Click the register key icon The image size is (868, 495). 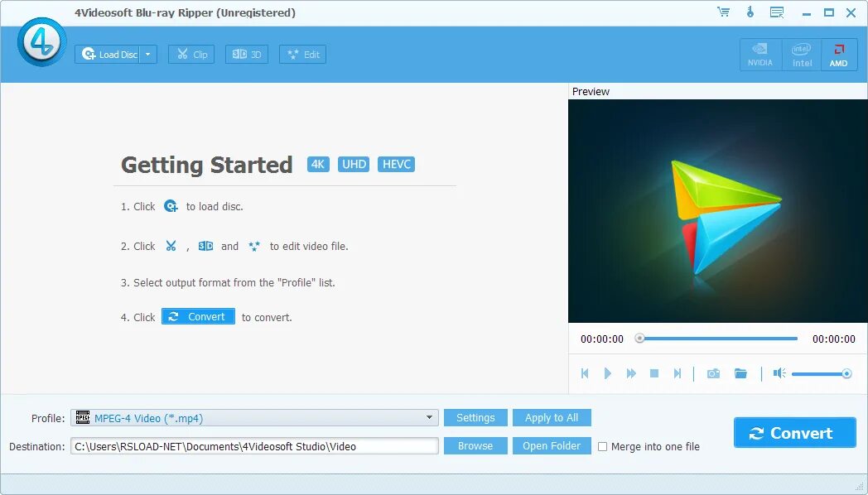[751, 12]
